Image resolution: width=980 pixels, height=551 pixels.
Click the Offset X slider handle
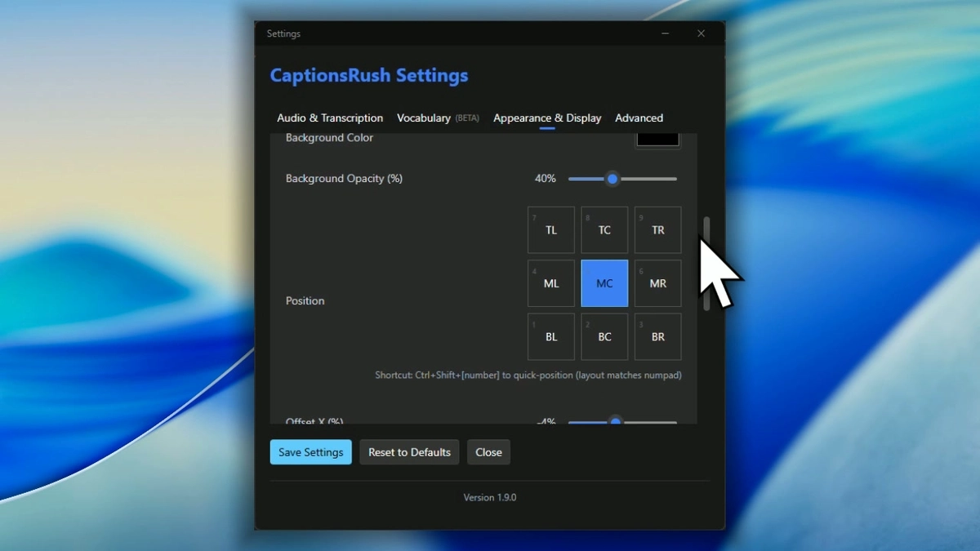coord(616,421)
